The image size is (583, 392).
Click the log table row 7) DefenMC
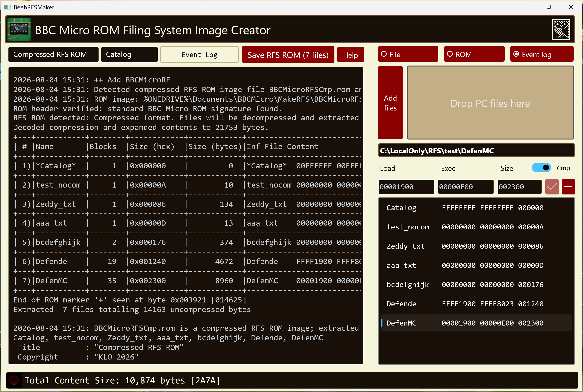coord(187,281)
